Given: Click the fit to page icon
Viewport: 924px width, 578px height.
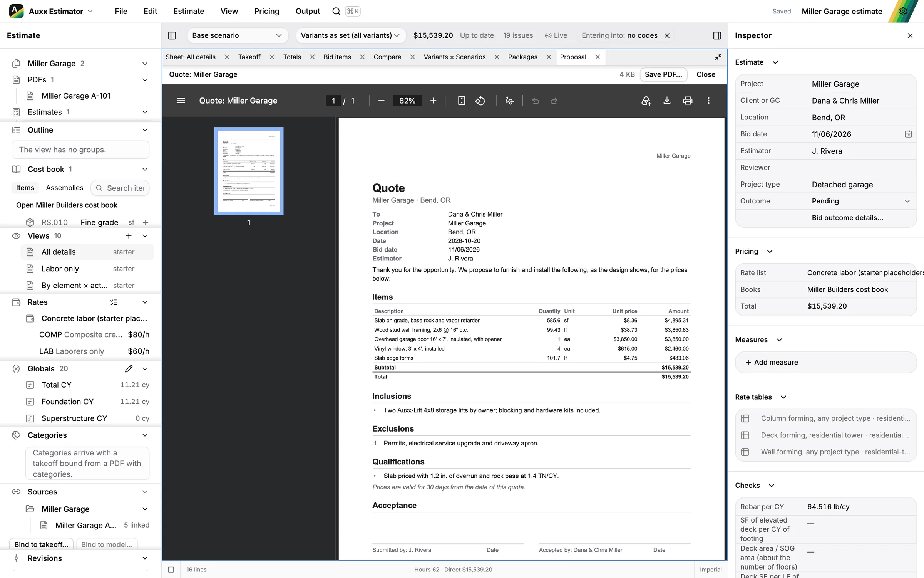Looking at the screenshot, I should tap(461, 101).
